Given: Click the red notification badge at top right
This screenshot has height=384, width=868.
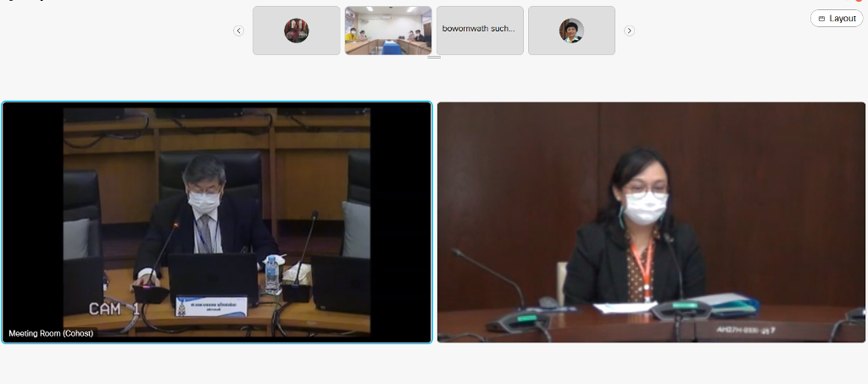Looking at the screenshot, I should pyautogui.click(x=859, y=1).
